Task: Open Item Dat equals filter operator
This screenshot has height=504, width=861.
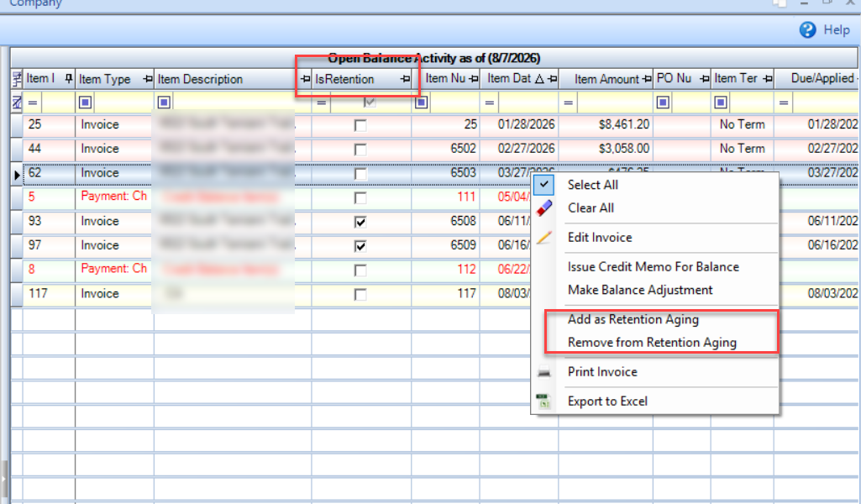Action: pyautogui.click(x=490, y=102)
